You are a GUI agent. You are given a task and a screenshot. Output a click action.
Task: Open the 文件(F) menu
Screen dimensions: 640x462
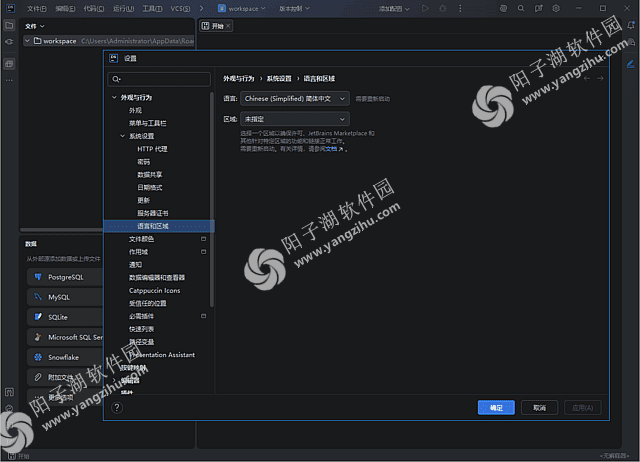(37, 8)
